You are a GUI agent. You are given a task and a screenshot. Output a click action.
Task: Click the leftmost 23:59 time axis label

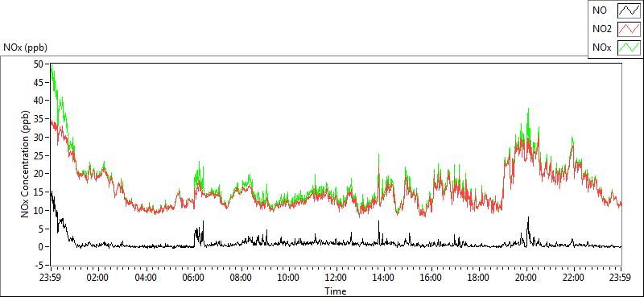click(51, 278)
